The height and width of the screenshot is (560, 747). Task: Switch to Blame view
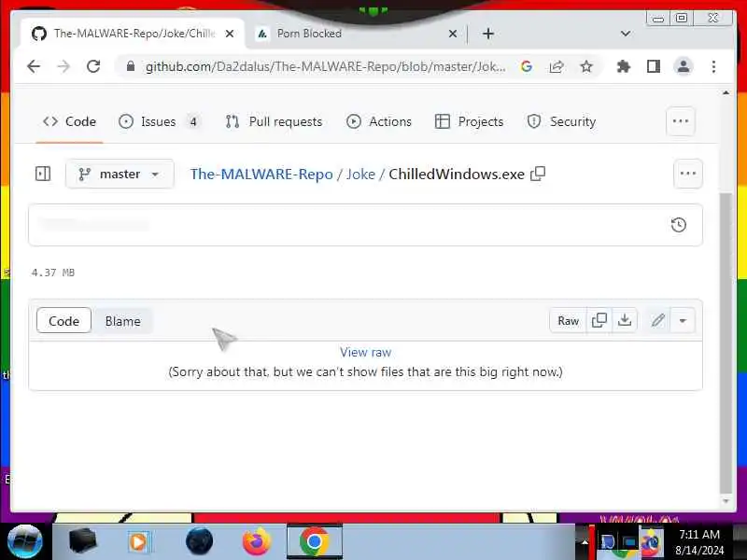[x=123, y=321]
